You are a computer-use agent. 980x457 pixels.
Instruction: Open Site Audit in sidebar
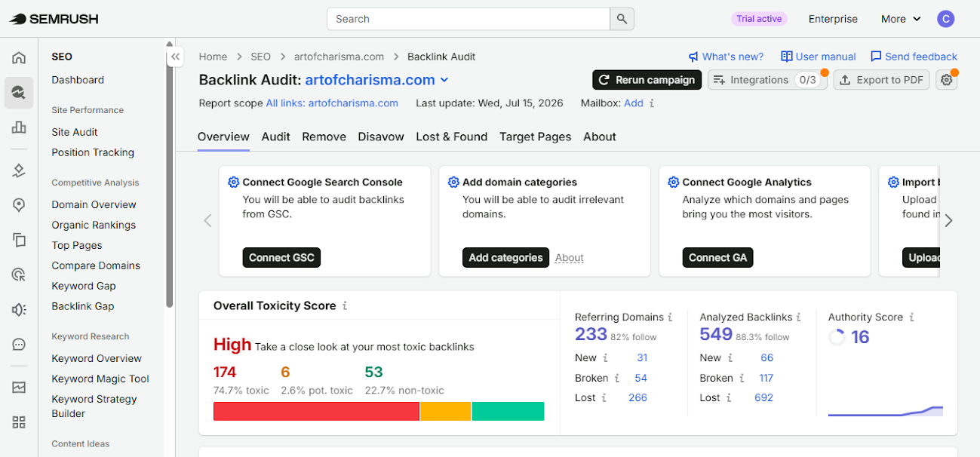point(75,132)
